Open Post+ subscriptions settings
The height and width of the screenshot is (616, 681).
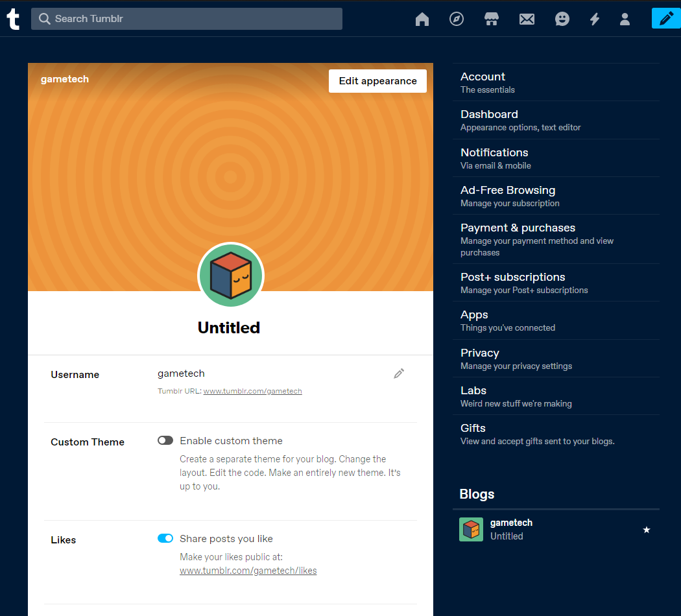click(x=556, y=283)
